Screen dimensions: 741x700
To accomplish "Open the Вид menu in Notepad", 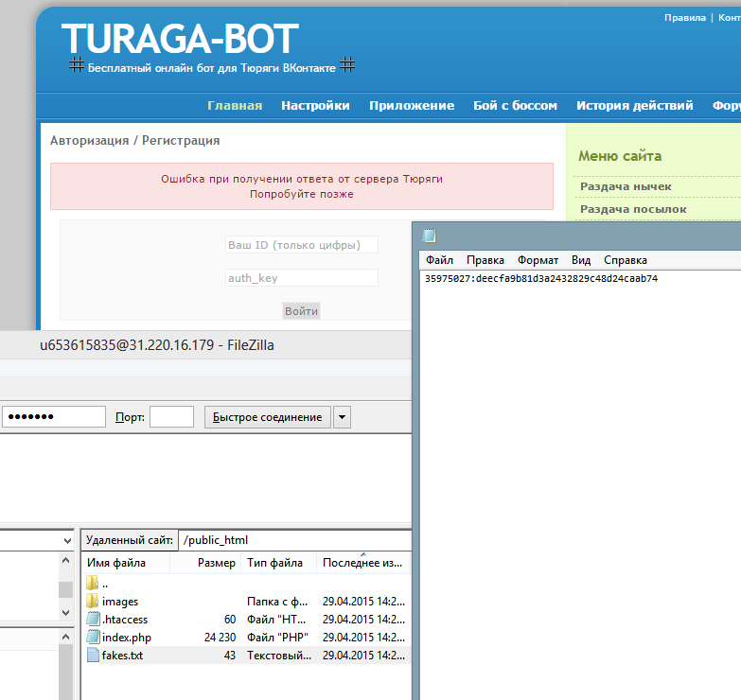I will click(581, 260).
